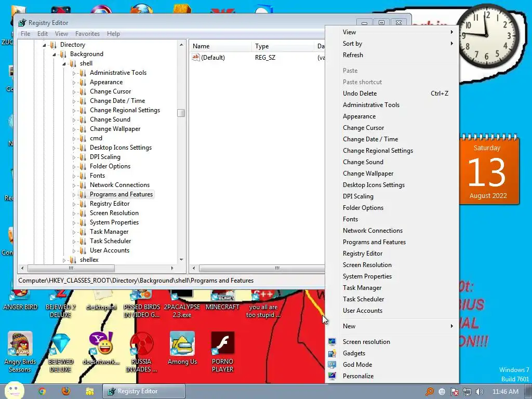Choose Change Wallpaper in the context menu
This screenshot has height=399, width=532.
point(392,174)
